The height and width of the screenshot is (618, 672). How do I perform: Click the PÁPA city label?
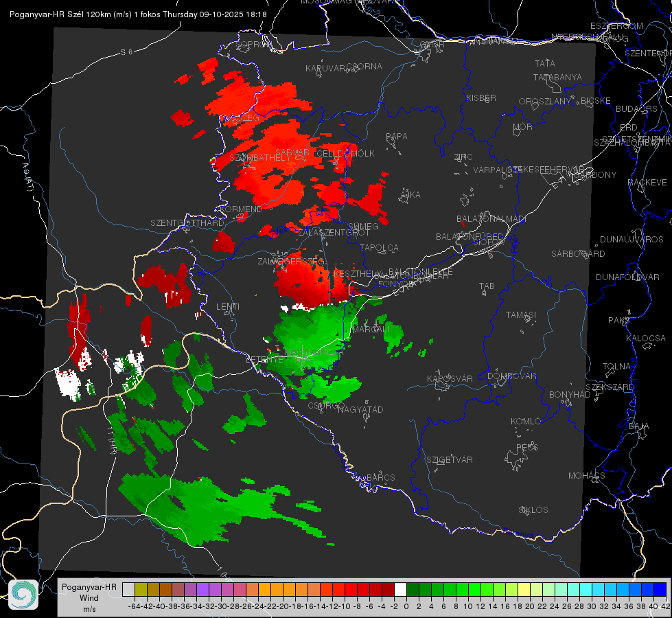coord(397,136)
